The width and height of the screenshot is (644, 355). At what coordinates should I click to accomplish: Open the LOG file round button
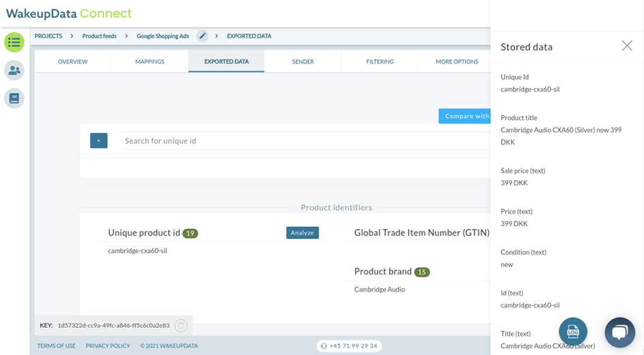click(x=573, y=332)
